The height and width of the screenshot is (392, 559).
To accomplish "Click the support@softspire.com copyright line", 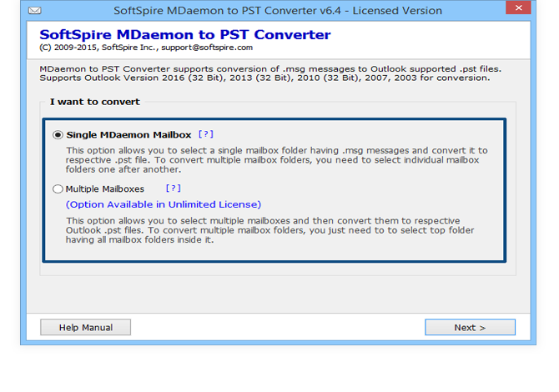I will click(x=146, y=48).
